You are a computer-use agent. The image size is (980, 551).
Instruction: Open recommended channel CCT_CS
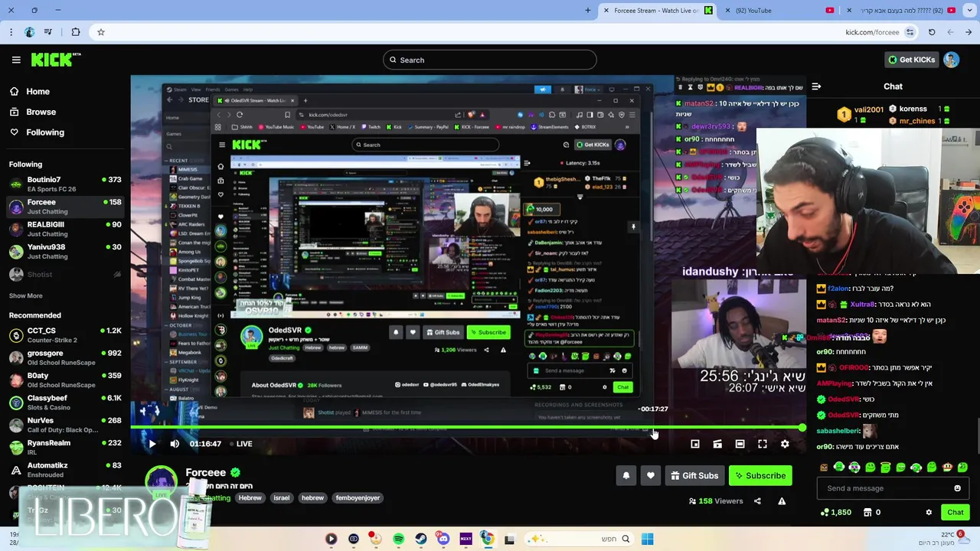tap(65, 335)
